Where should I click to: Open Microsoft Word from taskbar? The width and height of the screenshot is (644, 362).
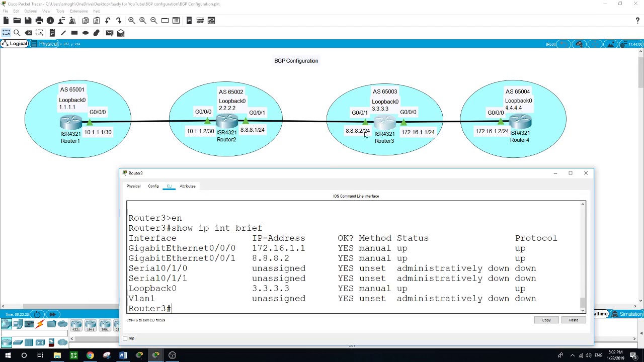(x=123, y=355)
